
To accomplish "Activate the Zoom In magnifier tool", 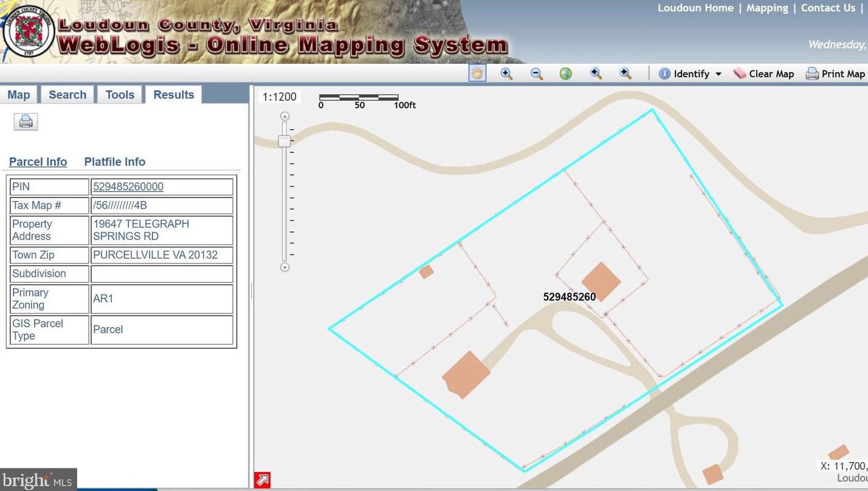I will pyautogui.click(x=506, y=74).
